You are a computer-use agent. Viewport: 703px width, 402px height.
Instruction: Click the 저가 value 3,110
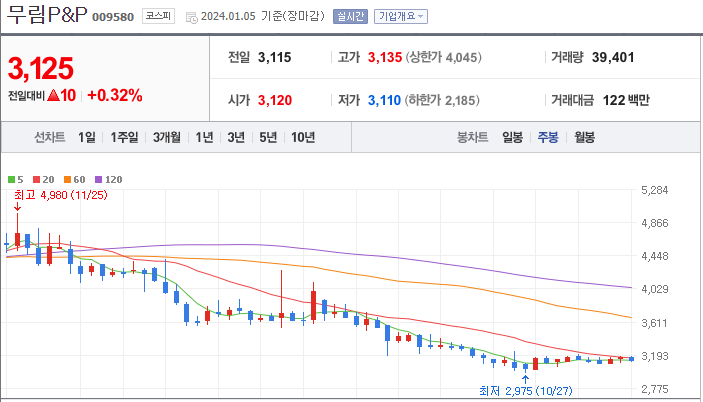tap(384, 100)
